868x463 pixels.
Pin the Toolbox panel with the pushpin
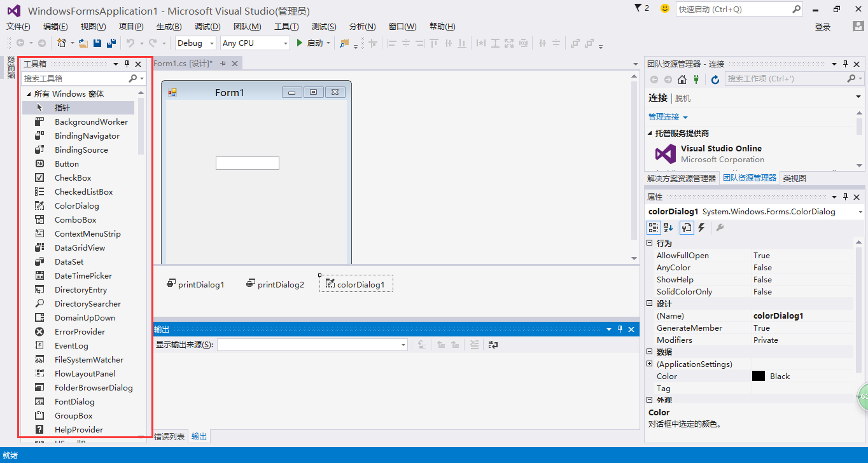click(127, 64)
